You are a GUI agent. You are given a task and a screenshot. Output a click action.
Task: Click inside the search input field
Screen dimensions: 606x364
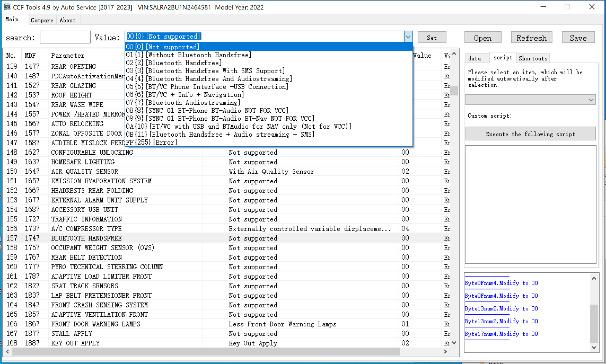65,37
